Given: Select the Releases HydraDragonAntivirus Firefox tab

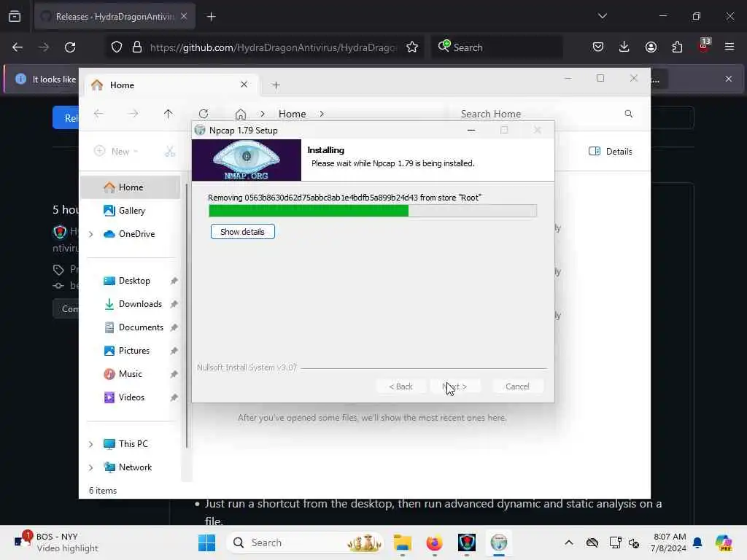Looking at the screenshot, I should [x=115, y=17].
